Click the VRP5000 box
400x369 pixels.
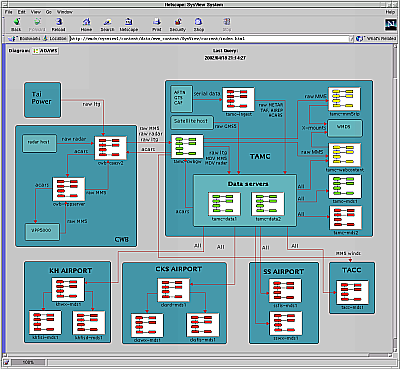pos(43,232)
